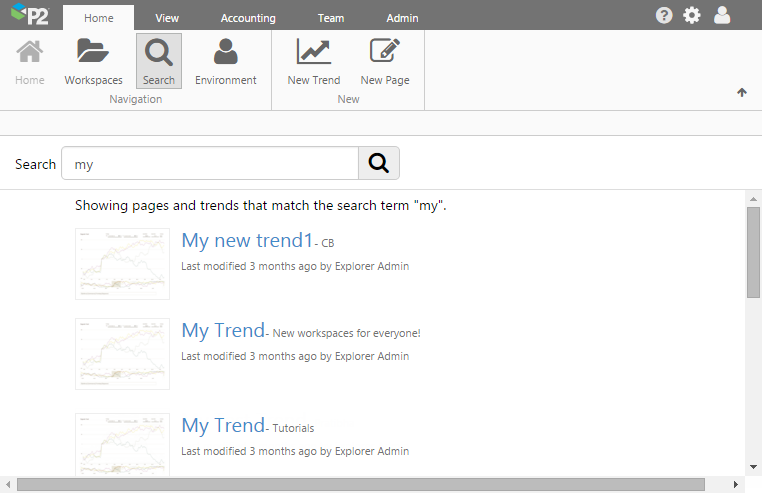The height and width of the screenshot is (493, 762).
Task: Open the Admin tab
Action: pos(402,18)
